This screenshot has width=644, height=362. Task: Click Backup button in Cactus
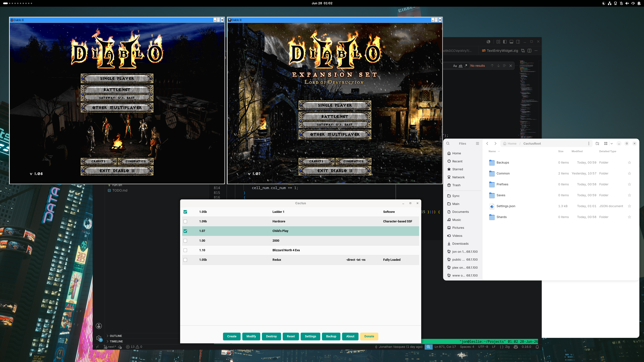331,336
